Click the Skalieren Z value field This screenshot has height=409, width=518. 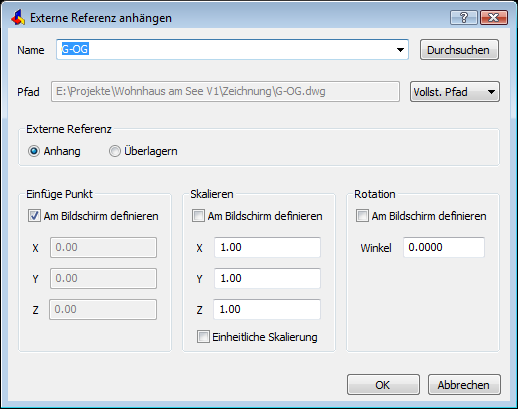[x=267, y=309]
